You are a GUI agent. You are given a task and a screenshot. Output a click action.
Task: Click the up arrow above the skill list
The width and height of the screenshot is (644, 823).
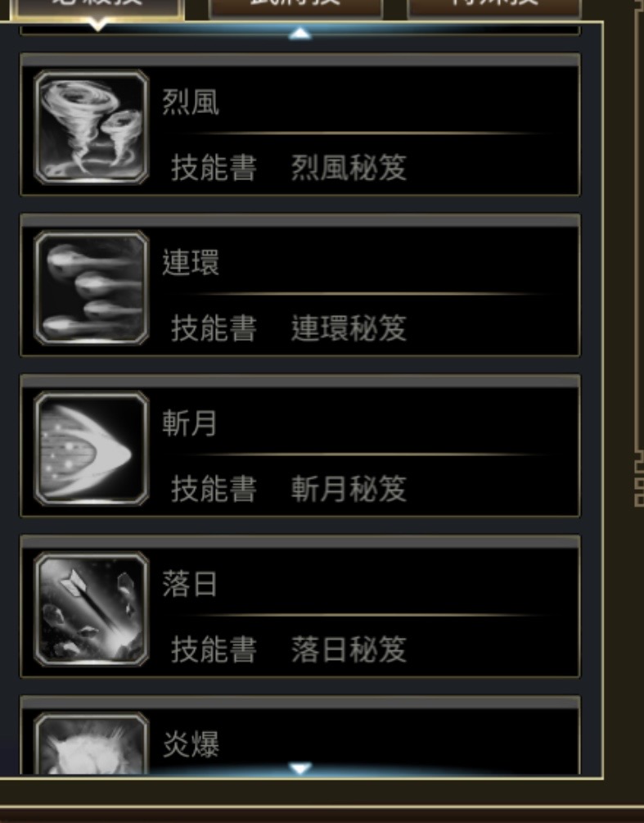tap(300, 34)
